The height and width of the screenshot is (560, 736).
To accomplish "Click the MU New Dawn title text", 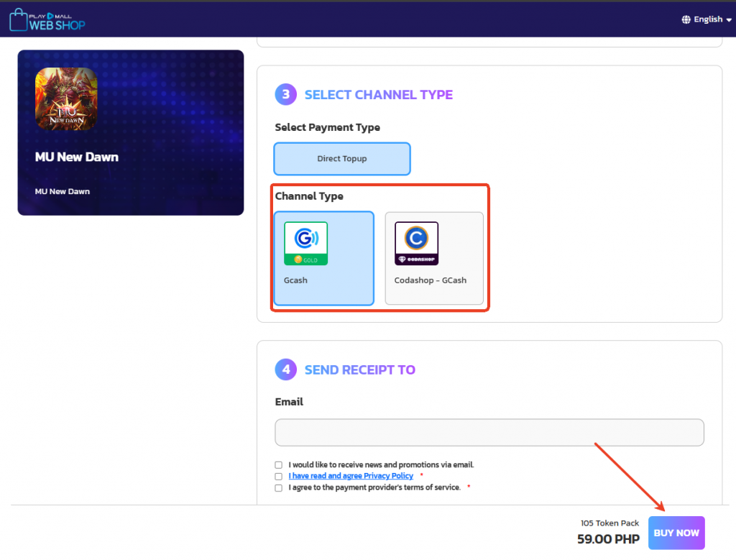I will coord(76,157).
